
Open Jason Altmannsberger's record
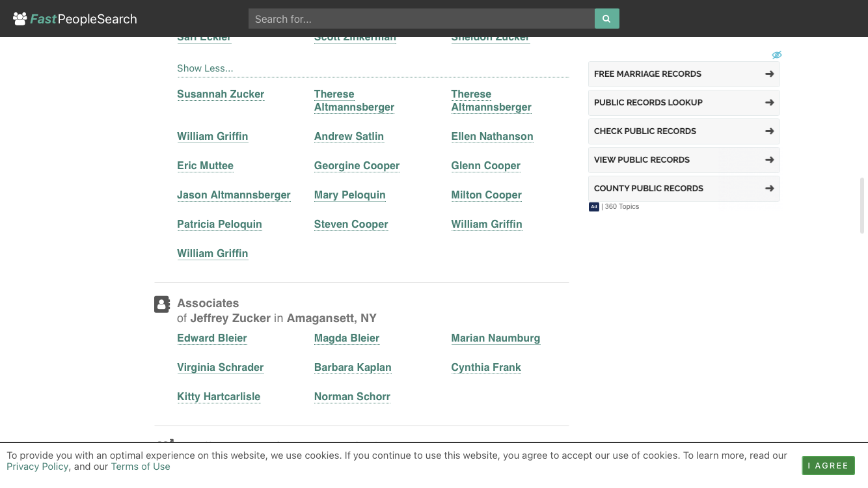pyautogui.click(x=234, y=195)
